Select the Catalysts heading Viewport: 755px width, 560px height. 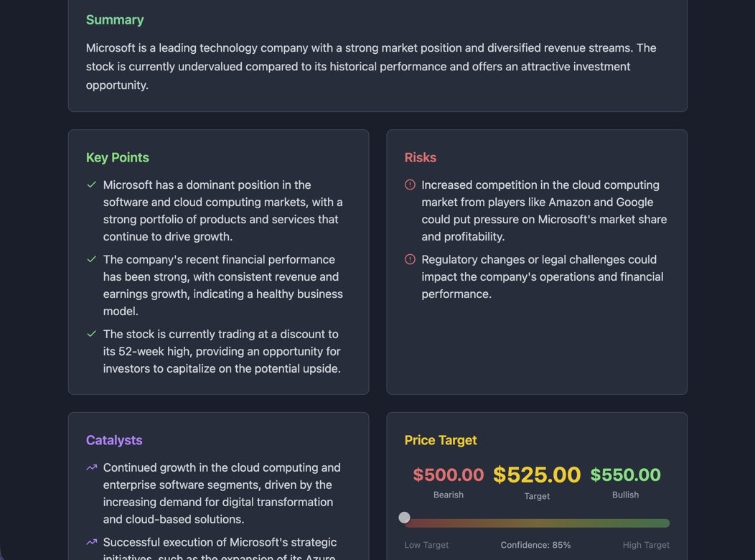114,440
